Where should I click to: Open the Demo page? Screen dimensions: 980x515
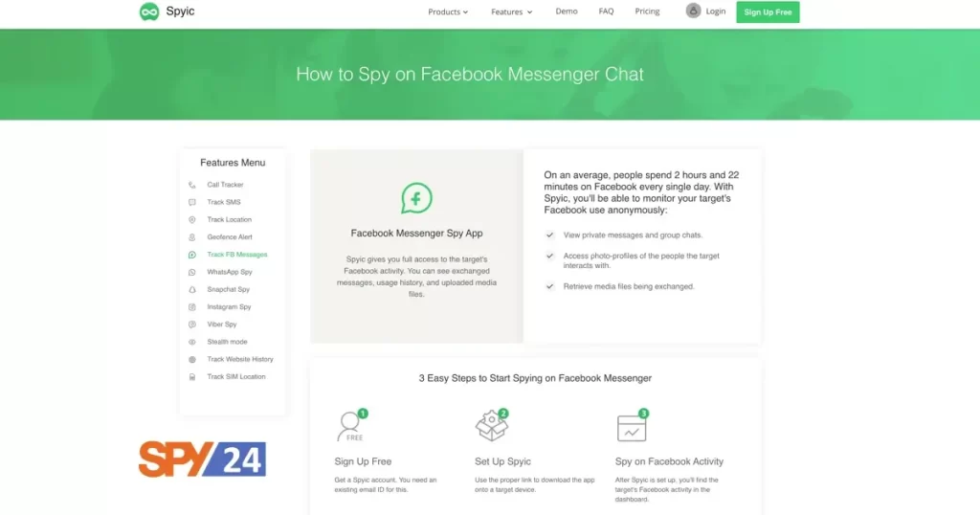pyautogui.click(x=567, y=11)
